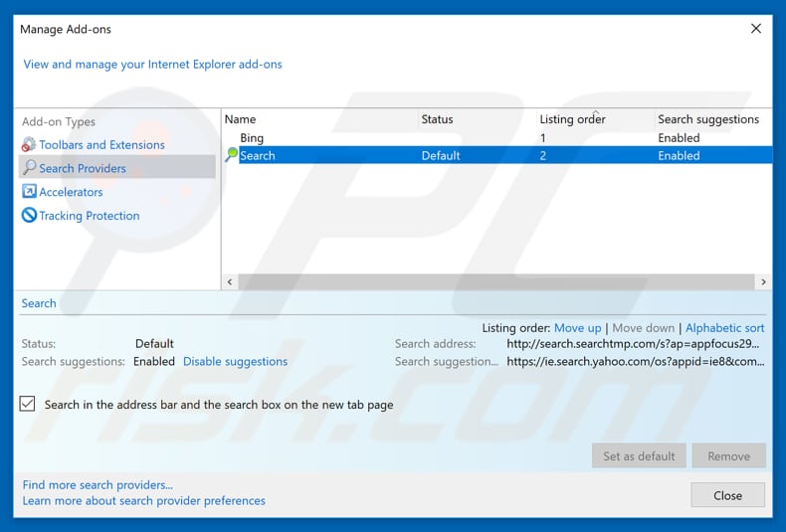Open Toolbars and Extensions category

[x=101, y=145]
